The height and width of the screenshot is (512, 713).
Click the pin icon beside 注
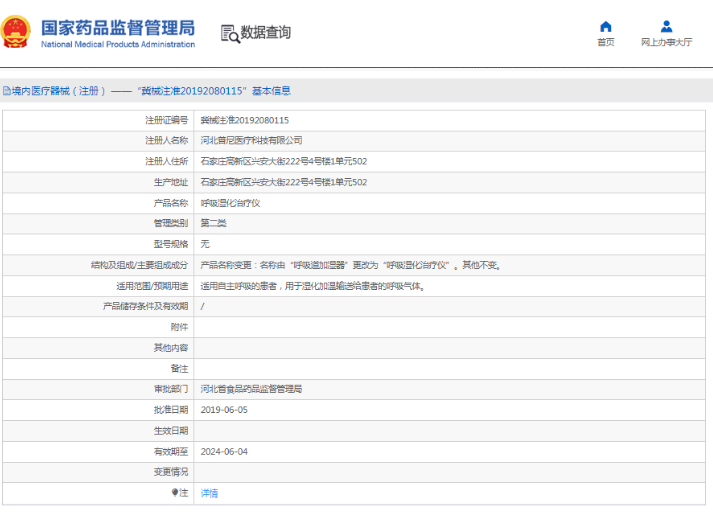point(175,492)
